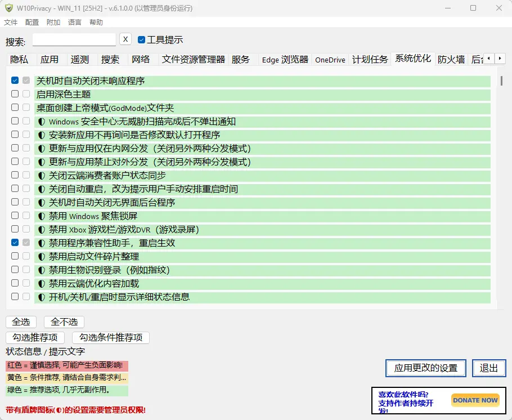Screen dimensions: 512x420
Task: Click the shield icon beside 禁用云端优化内容加载
Action: click(42, 284)
